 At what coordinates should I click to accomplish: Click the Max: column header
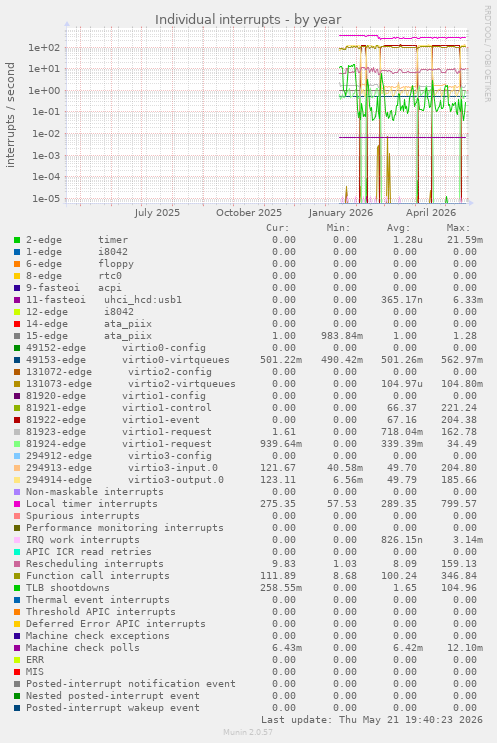click(x=458, y=228)
